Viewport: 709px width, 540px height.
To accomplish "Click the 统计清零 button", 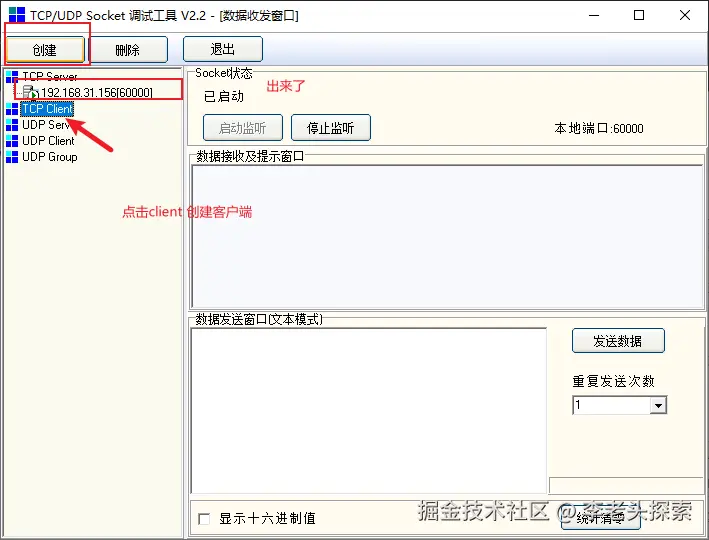I will tap(600, 518).
